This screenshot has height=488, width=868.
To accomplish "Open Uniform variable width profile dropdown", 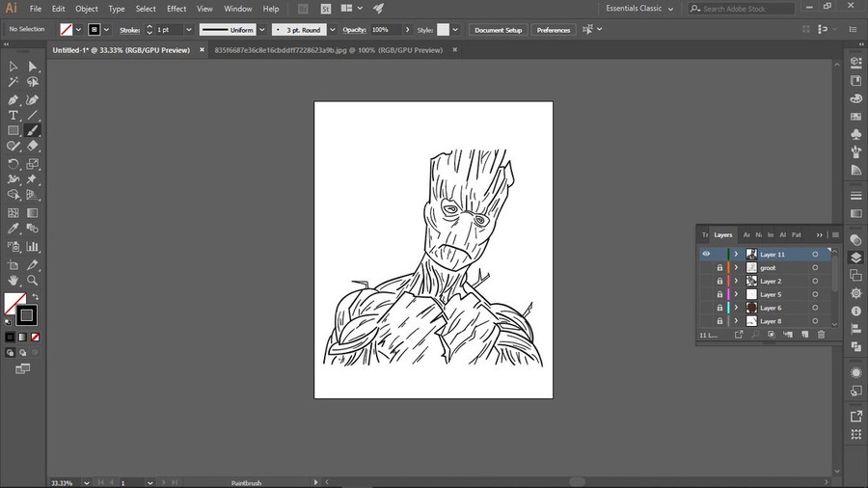I will point(261,30).
